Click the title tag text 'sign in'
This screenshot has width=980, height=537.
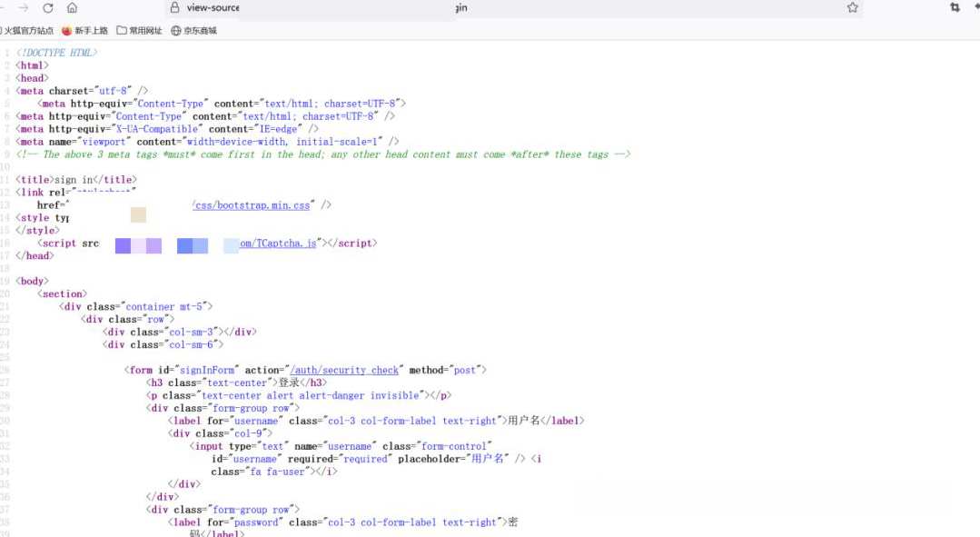click(x=74, y=179)
